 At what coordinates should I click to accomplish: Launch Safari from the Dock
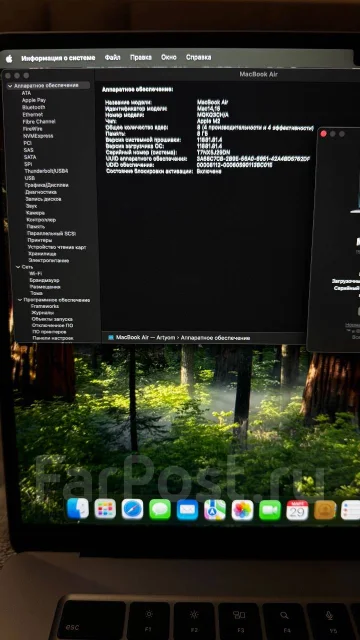[x=132, y=509]
